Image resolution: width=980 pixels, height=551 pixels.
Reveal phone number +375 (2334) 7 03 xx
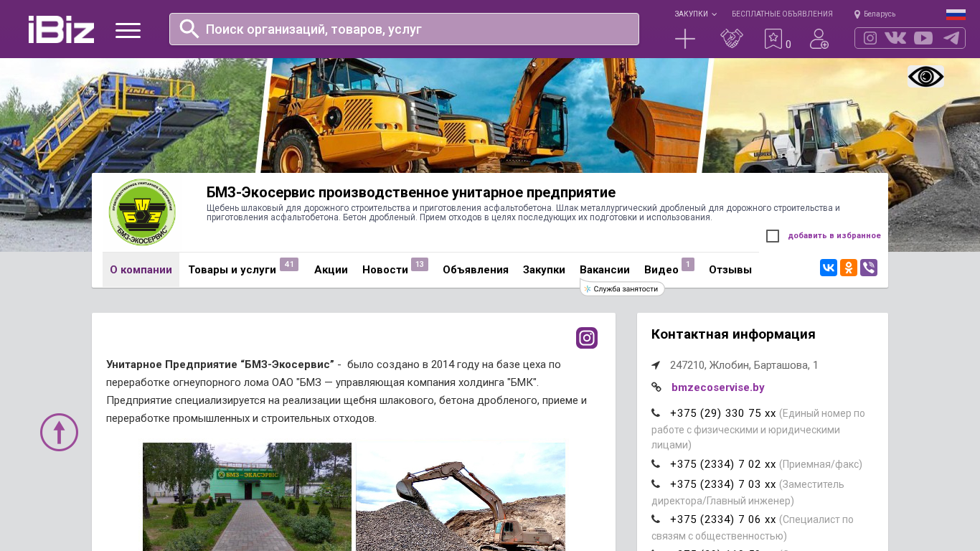pyautogui.click(x=723, y=484)
